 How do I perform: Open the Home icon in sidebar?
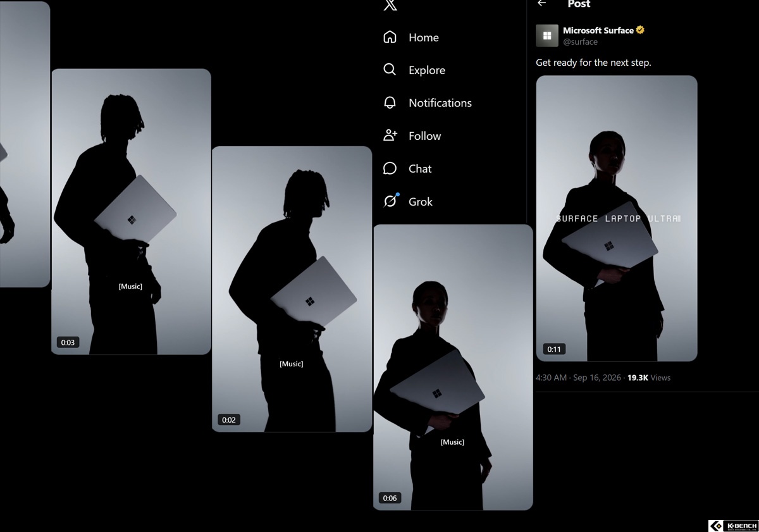390,37
